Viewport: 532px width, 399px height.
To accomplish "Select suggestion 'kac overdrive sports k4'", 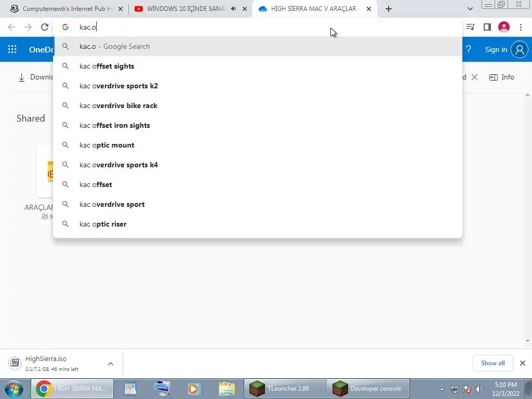I will (x=258, y=165).
